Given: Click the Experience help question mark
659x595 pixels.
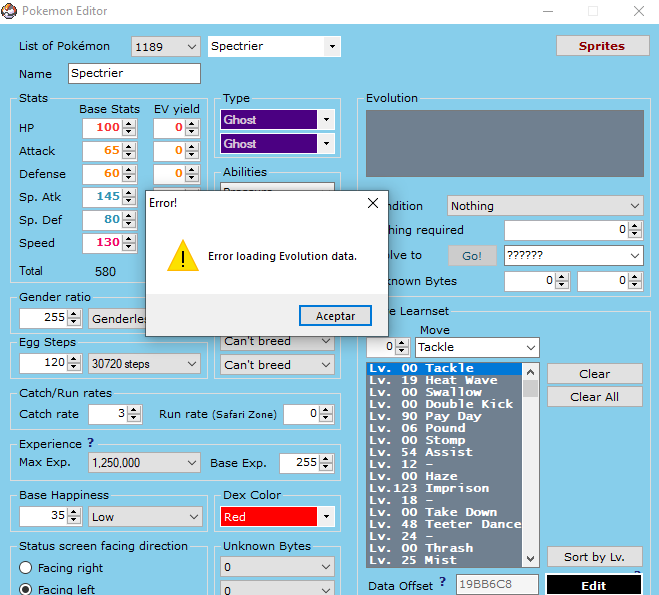Looking at the screenshot, I should [90, 443].
